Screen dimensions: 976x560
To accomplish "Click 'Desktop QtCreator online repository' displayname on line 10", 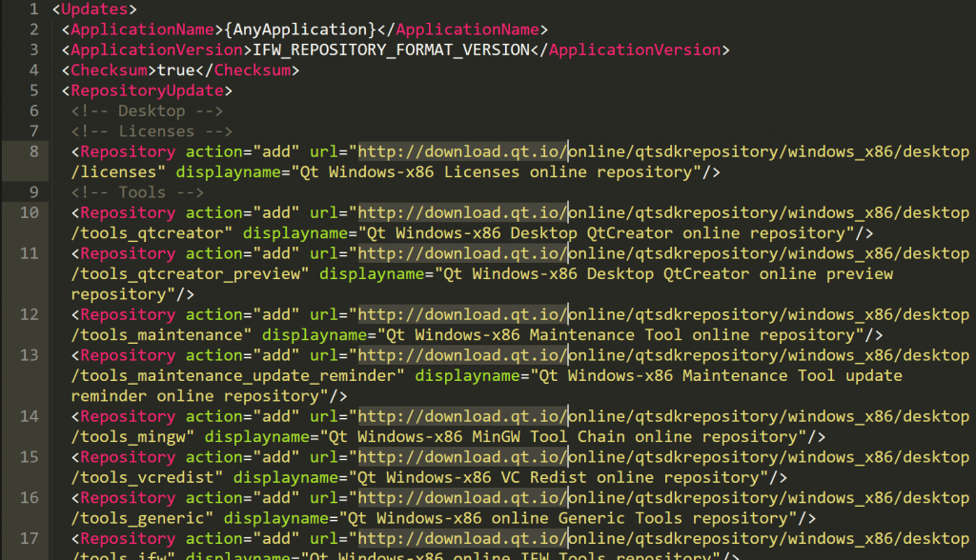I will (x=678, y=233).
